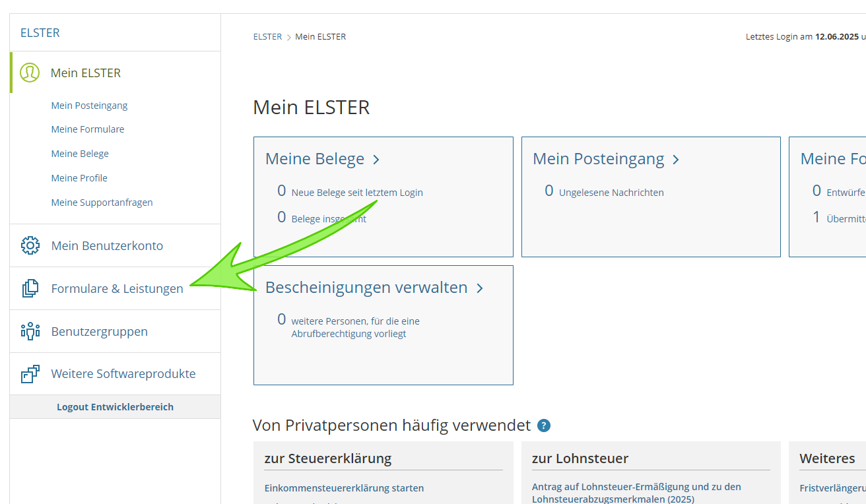The height and width of the screenshot is (504, 866).
Task: Open Weitere Softwareprodukte menu entry
Action: (123, 373)
